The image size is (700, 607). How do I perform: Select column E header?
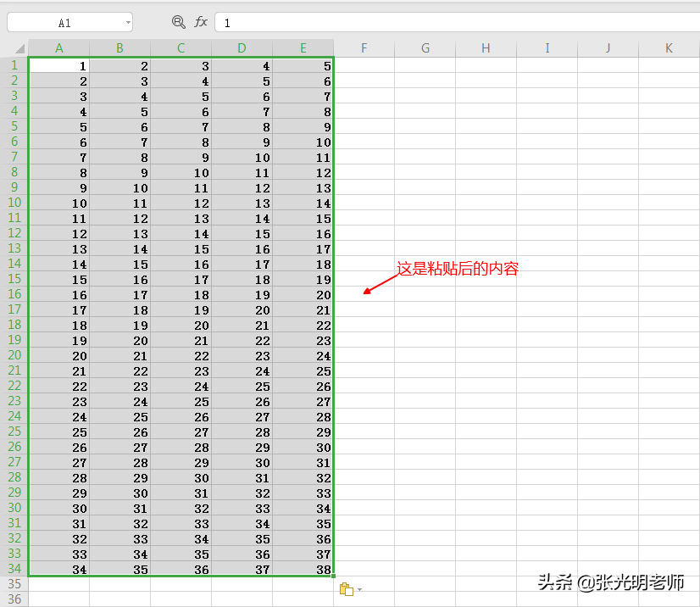(303, 48)
